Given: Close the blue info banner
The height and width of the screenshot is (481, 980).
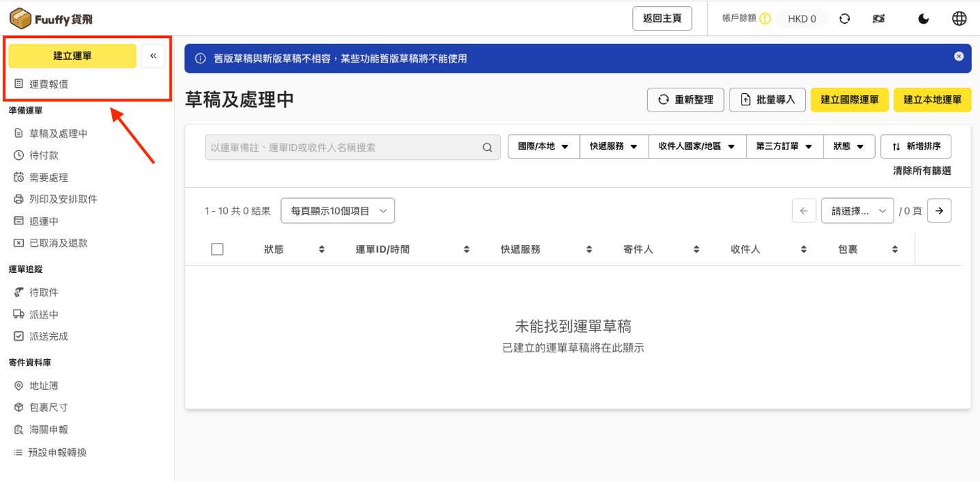Looking at the screenshot, I should tap(959, 56).
